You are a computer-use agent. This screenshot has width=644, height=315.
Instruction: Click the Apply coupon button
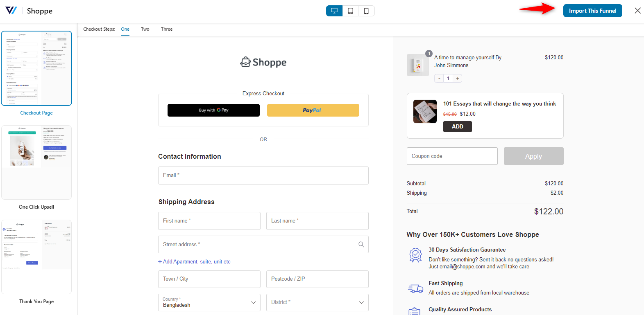534,156
